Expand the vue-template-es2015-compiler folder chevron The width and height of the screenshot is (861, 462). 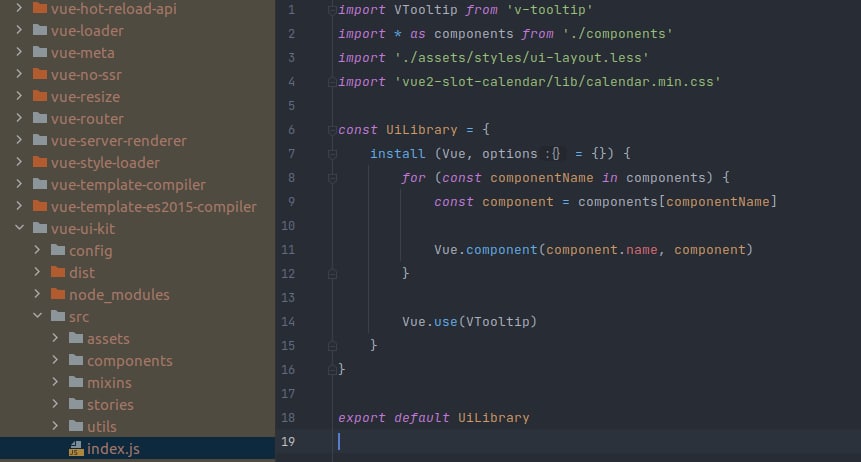pos(19,205)
